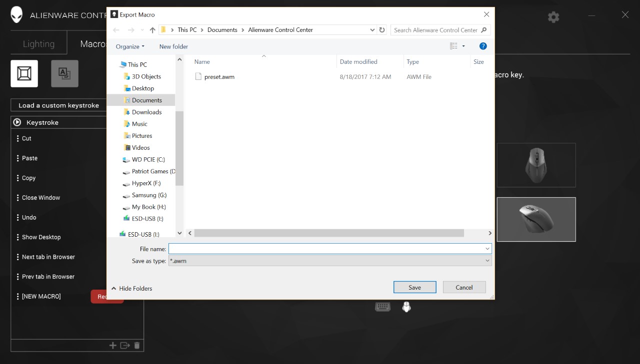
Task: Select the angled mouse view thumbnail
Action: [536, 219]
